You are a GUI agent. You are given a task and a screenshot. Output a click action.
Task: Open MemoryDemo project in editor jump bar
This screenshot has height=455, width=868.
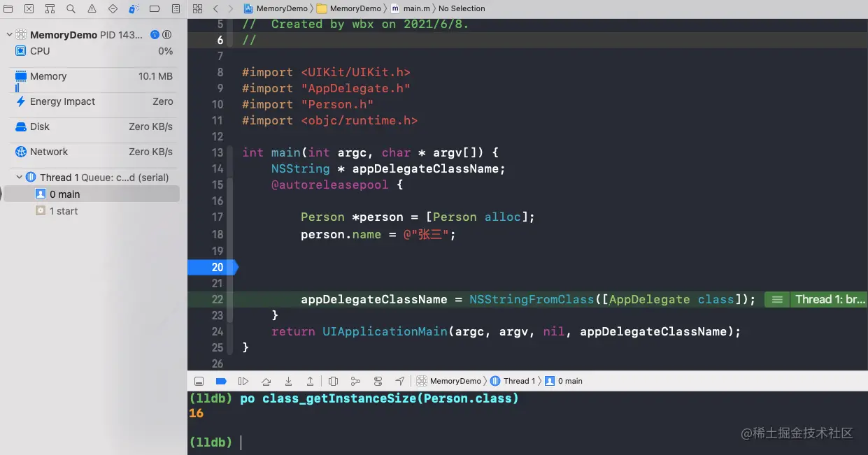276,8
